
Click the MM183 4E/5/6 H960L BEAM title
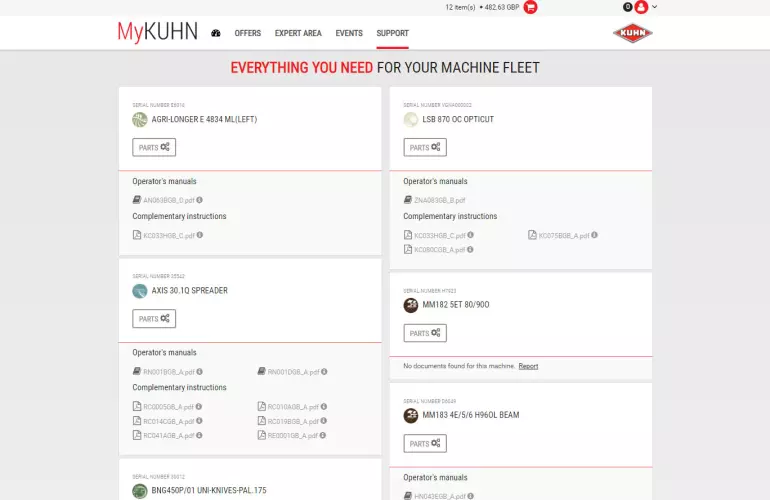470,415
